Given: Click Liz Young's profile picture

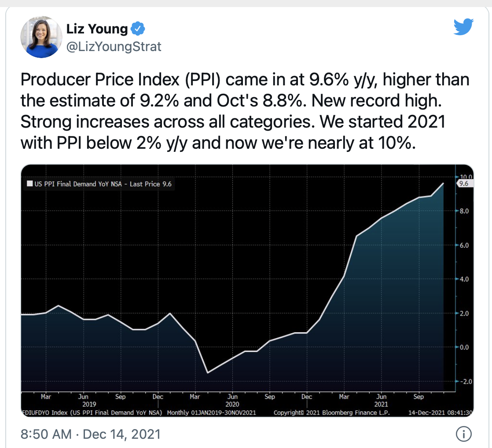Looking at the screenshot, I should [41, 37].
